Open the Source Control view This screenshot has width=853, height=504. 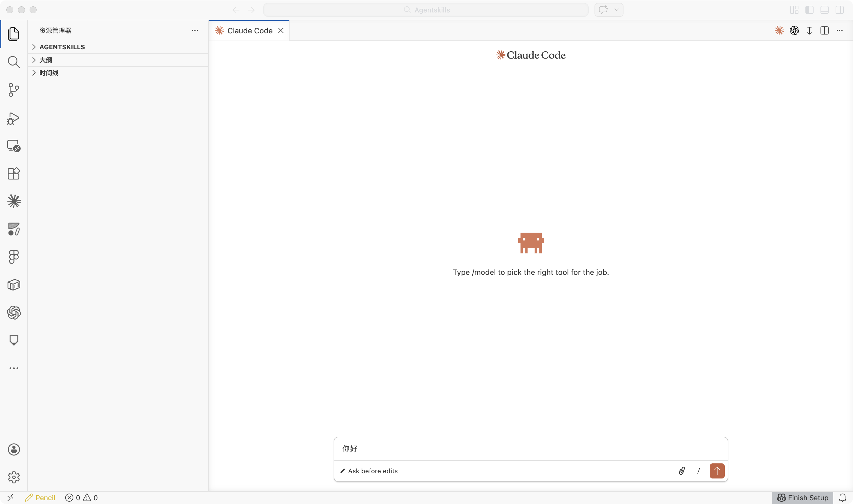point(14,90)
